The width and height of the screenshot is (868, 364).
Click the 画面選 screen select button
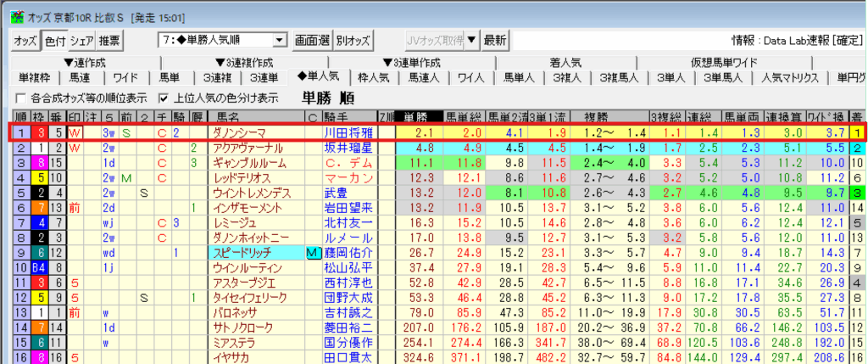coord(311,40)
